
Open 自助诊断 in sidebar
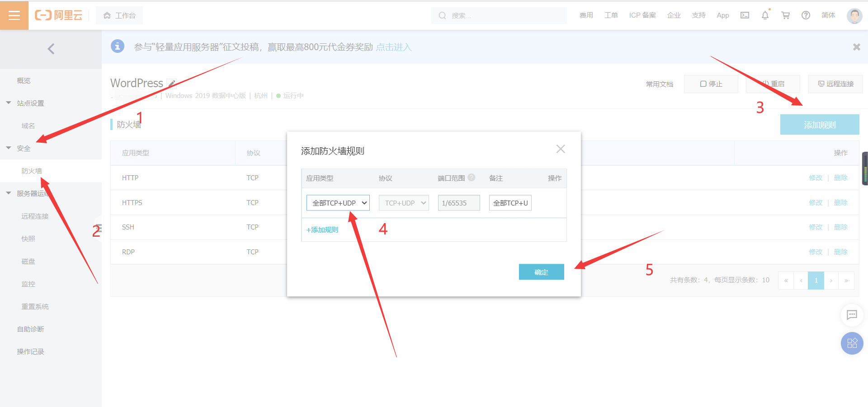pyautogui.click(x=30, y=329)
